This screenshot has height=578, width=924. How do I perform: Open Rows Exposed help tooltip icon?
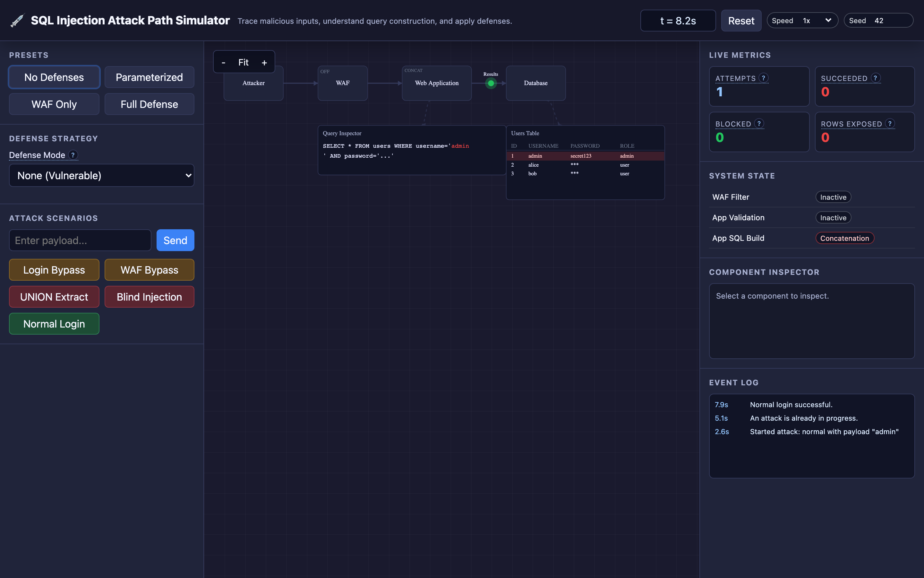point(890,124)
